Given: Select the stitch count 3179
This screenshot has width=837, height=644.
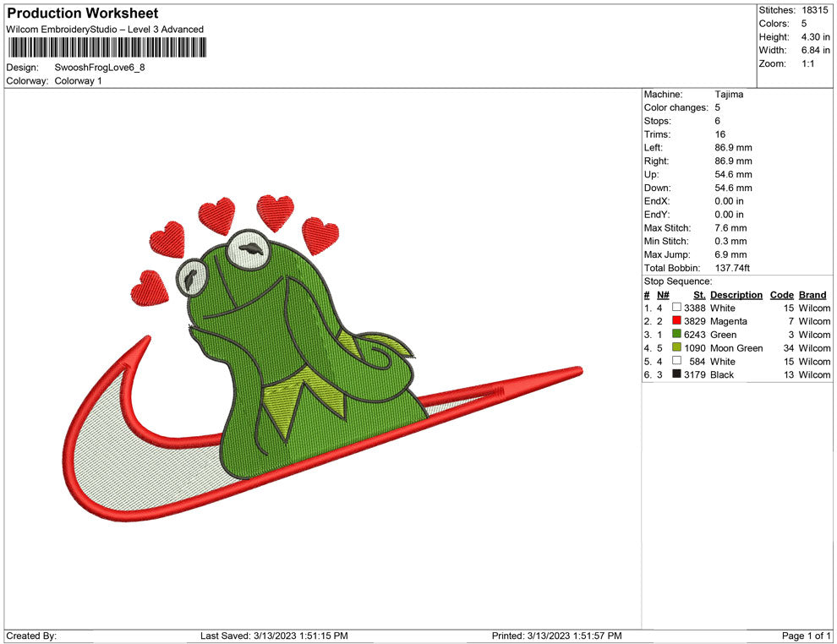Looking at the screenshot, I should click(x=695, y=374).
